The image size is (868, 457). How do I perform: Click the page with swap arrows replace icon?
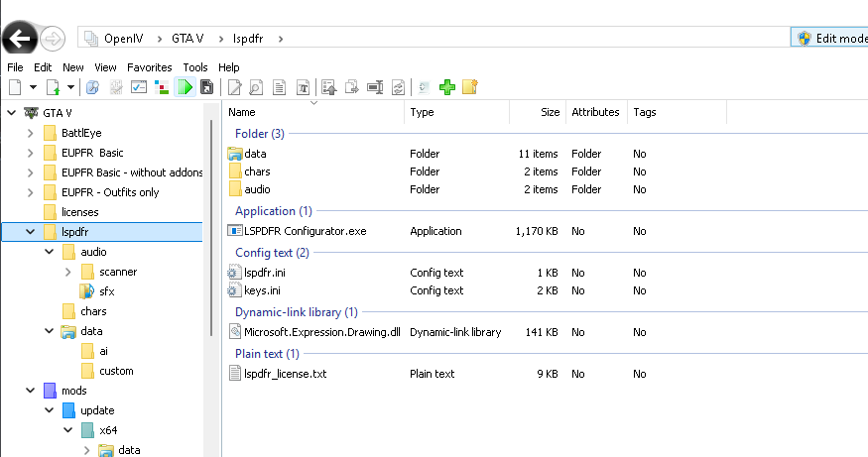tap(398, 87)
